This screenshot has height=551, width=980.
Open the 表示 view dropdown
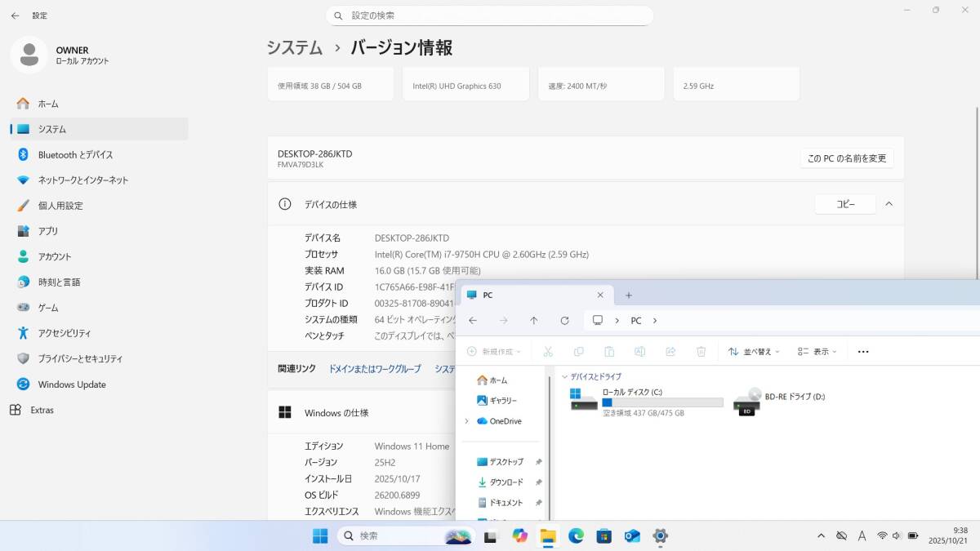817,352
